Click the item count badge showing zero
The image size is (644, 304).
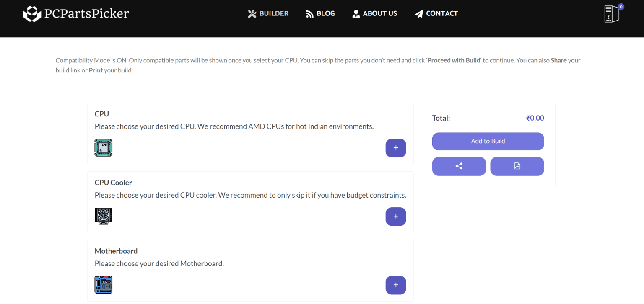click(620, 7)
